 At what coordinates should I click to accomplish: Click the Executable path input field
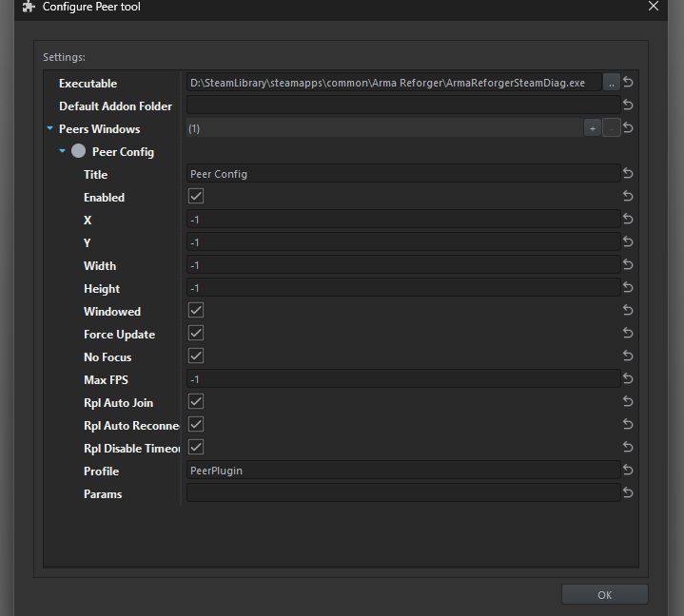click(x=394, y=83)
